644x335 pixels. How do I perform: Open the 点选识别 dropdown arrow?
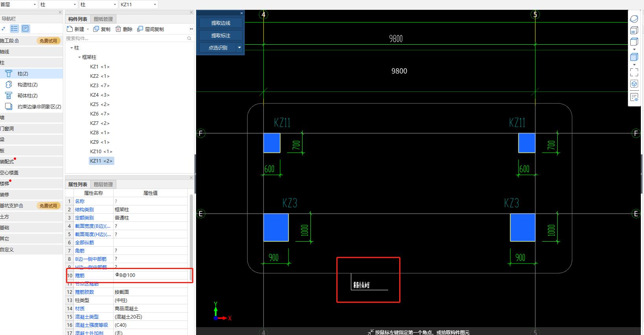[x=239, y=48]
